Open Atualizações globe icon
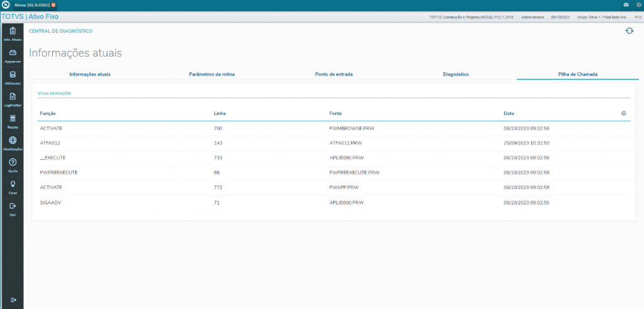644x309 pixels. coord(13,140)
